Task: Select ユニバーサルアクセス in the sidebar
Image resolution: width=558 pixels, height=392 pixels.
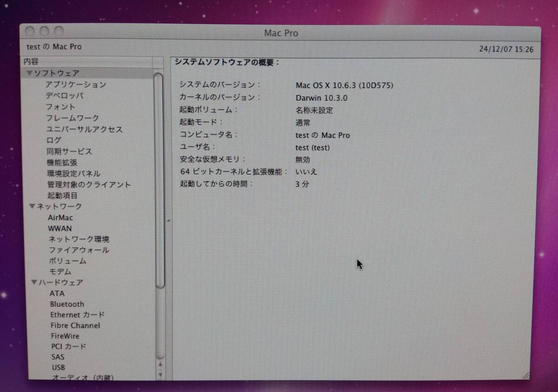Action: (x=84, y=129)
